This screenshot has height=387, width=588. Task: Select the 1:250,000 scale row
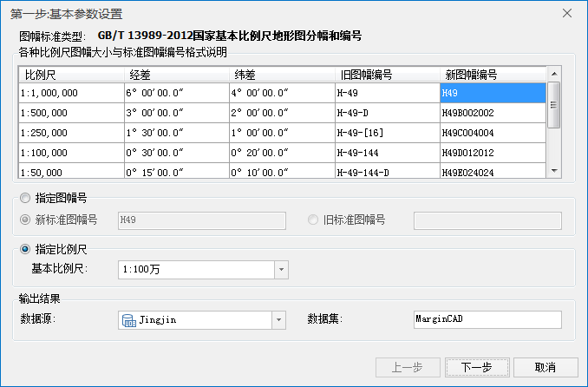[x=70, y=132]
